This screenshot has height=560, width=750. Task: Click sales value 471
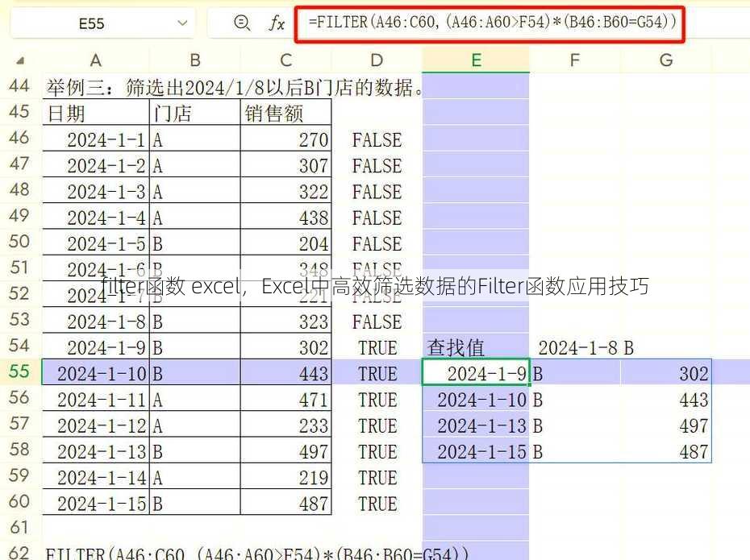click(285, 399)
